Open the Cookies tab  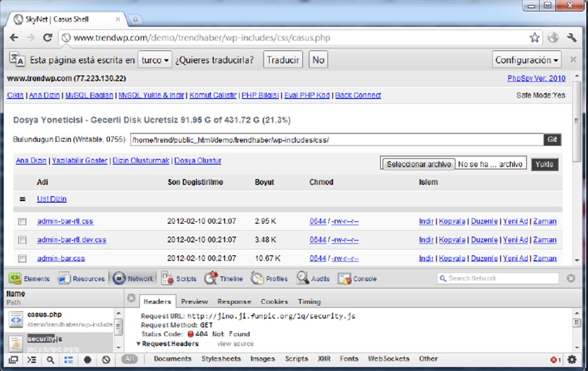[x=274, y=302]
